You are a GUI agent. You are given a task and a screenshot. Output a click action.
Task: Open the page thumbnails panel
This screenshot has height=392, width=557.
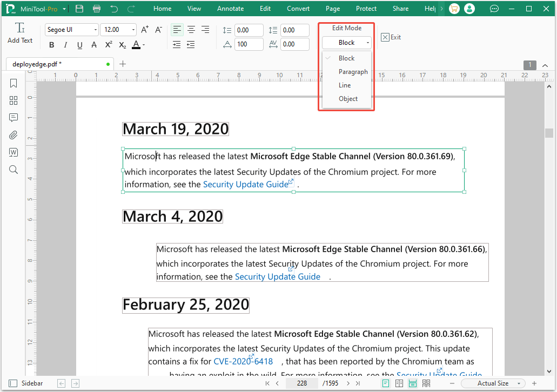(x=14, y=100)
